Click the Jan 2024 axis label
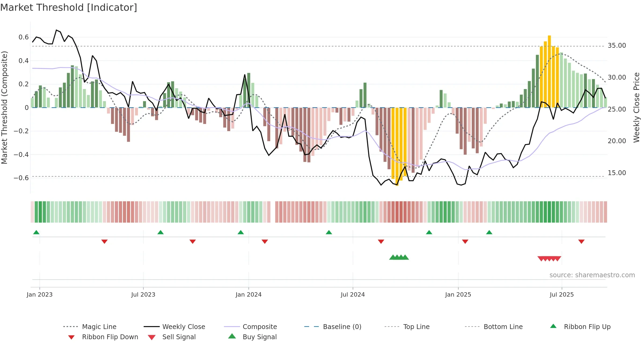 coord(248,294)
